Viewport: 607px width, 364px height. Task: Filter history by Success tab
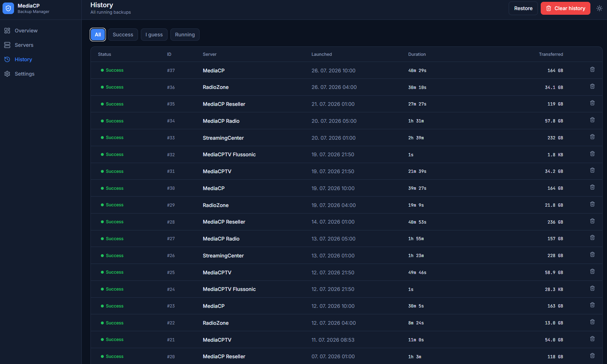click(x=123, y=35)
